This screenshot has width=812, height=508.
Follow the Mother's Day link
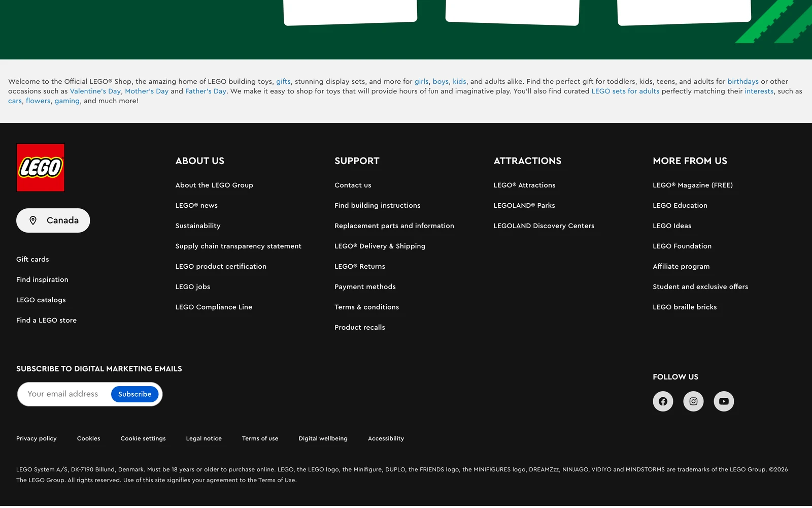[x=147, y=91]
